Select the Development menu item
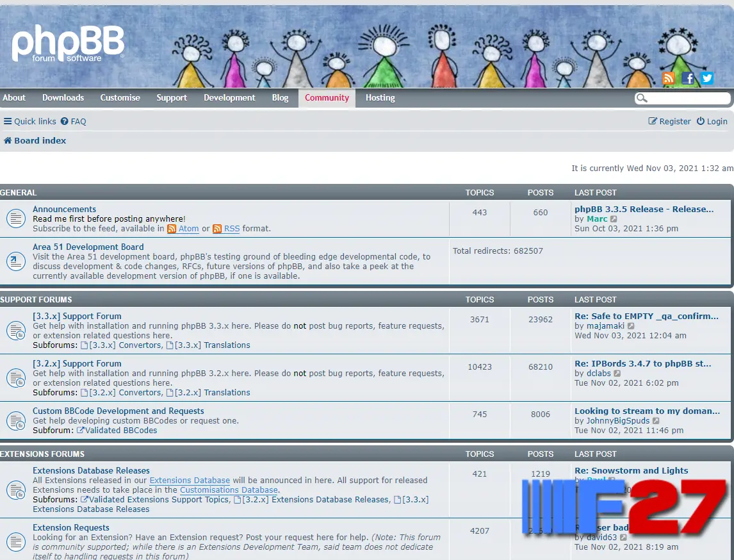734x560 pixels. (x=229, y=98)
